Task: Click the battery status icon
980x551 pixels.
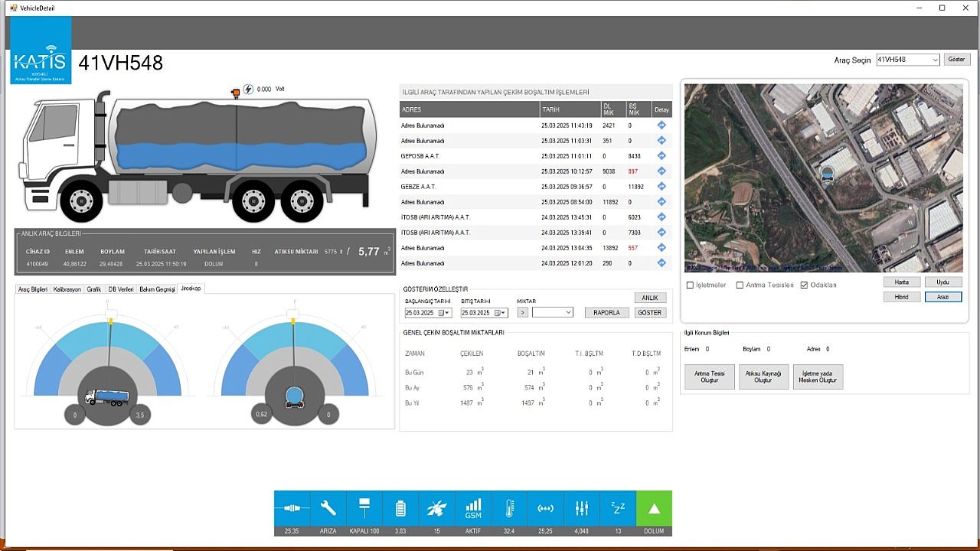Action: tap(400, 508)
